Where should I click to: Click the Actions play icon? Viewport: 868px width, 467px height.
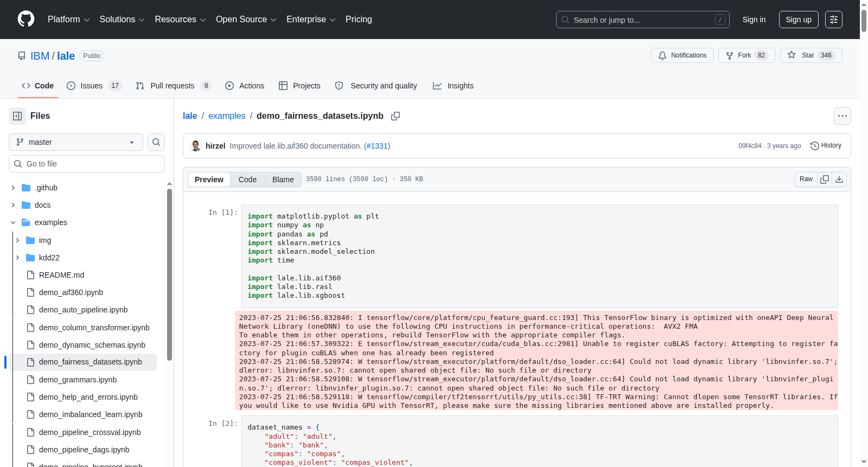229,86
